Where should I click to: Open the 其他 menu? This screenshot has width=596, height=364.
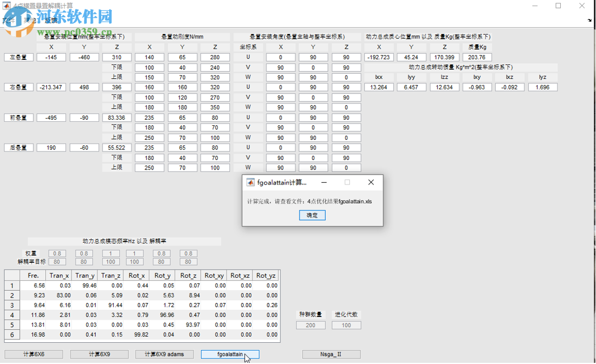point(29,20)
